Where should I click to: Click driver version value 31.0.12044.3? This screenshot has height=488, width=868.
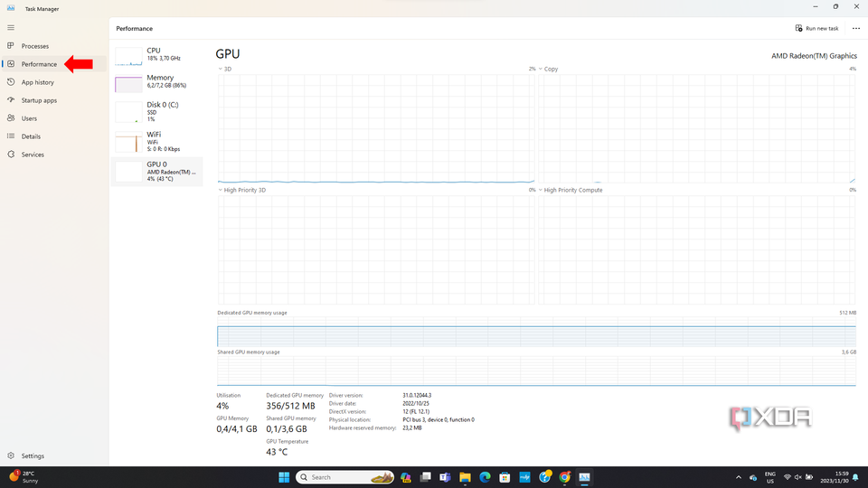(x=417, y=396)
